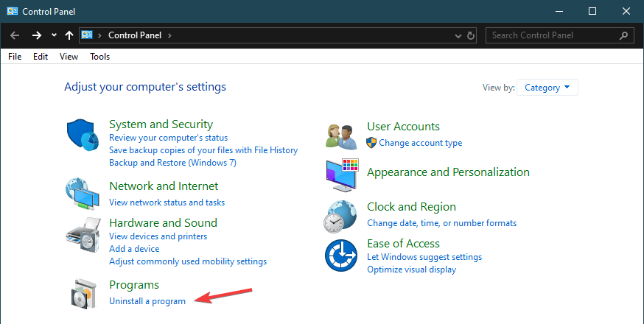Viewport: 644px width, 324px height.
Task: Refresh the address bar location
Action: click(x=472, y=35)
